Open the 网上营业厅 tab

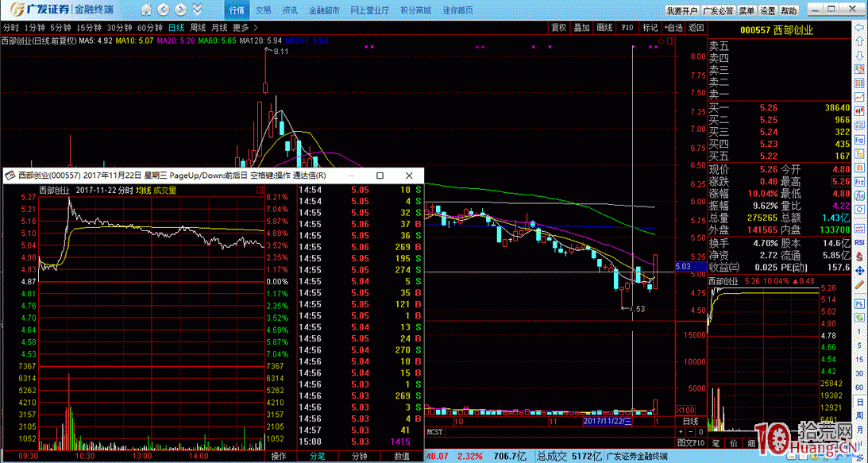coord(370,10)
